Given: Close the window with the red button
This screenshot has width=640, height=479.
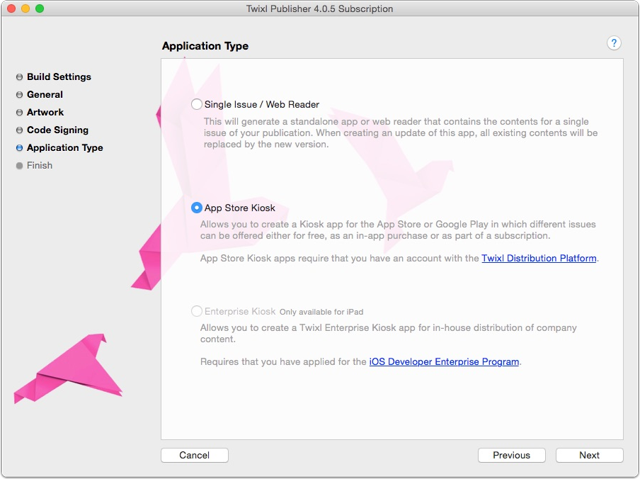Looking at the screenshot, I should click(x=11, y=9).
